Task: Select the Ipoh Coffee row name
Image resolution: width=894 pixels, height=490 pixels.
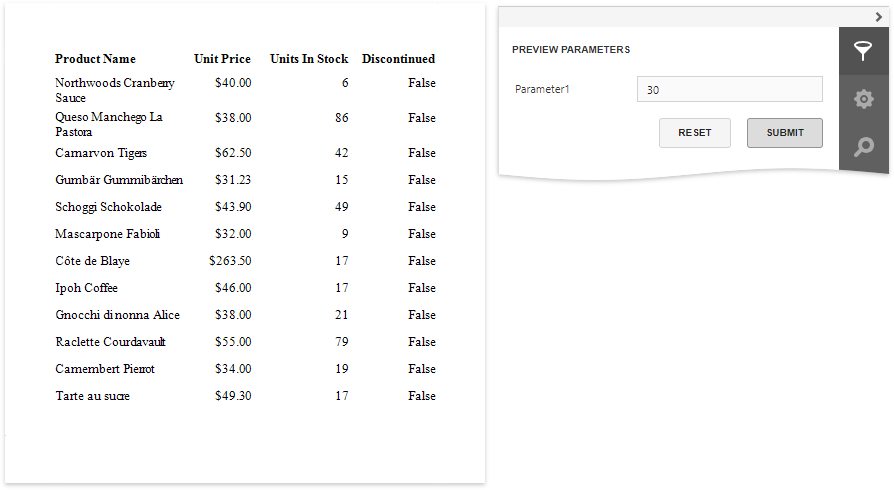Action: click(x=86, y=288)
